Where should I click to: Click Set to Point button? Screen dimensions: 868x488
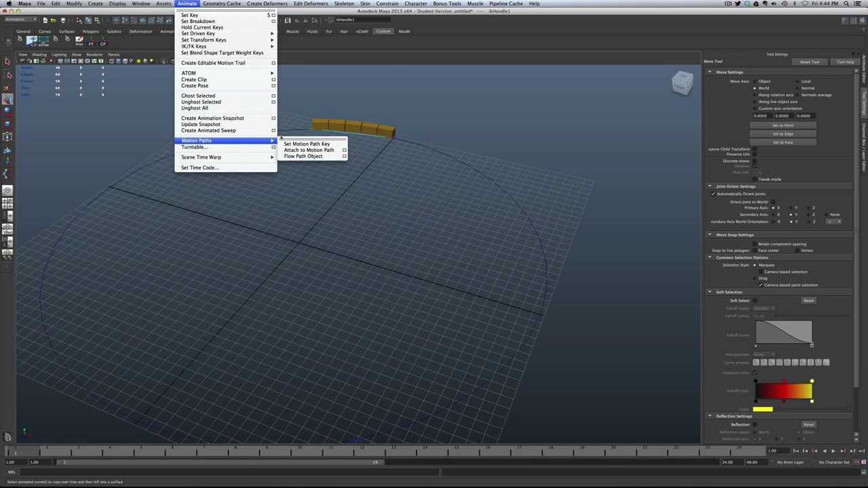783,125
